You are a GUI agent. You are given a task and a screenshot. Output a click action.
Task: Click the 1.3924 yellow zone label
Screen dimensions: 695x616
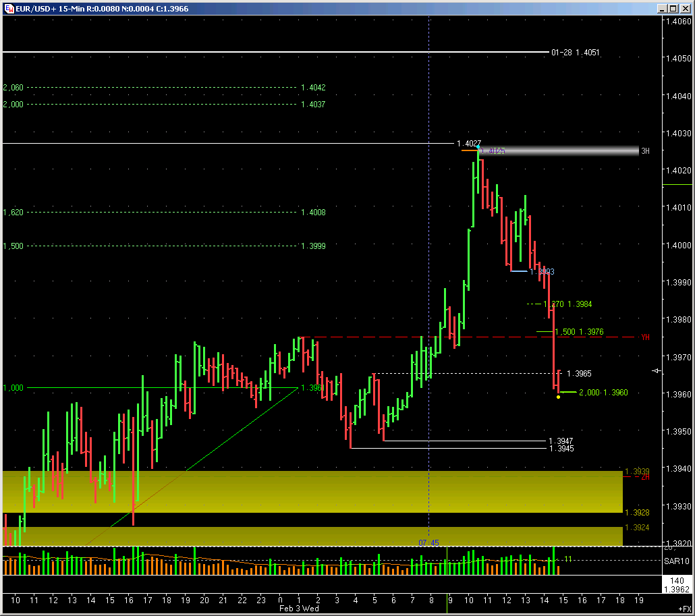point(637,528)
